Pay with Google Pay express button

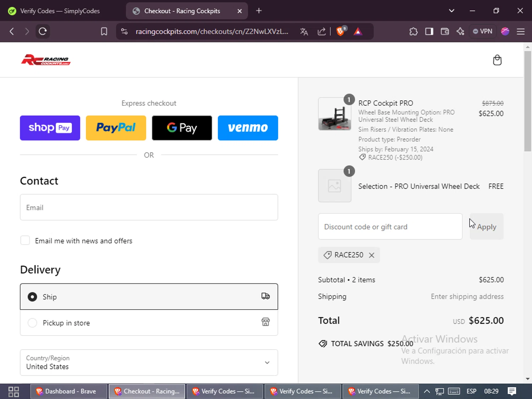click(182, 128)
